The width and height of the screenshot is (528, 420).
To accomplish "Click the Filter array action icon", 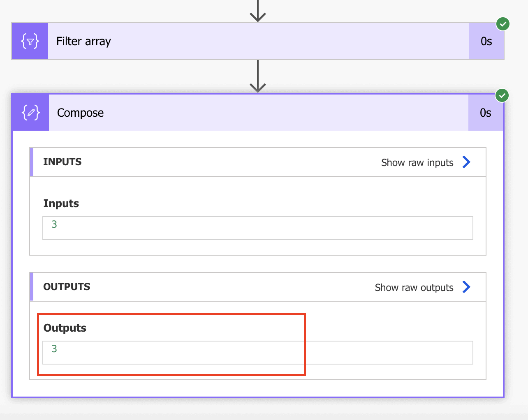I will (30, 41).
